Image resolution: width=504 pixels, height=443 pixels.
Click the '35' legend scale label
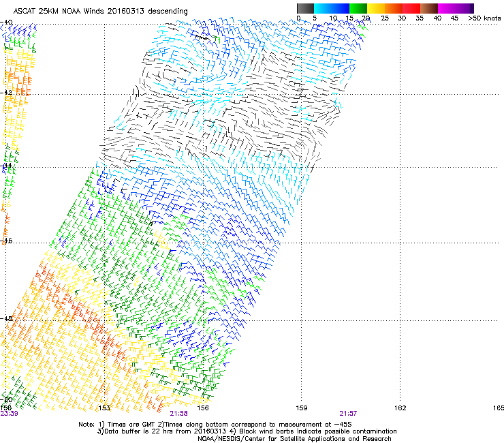[x=420, y=18]
